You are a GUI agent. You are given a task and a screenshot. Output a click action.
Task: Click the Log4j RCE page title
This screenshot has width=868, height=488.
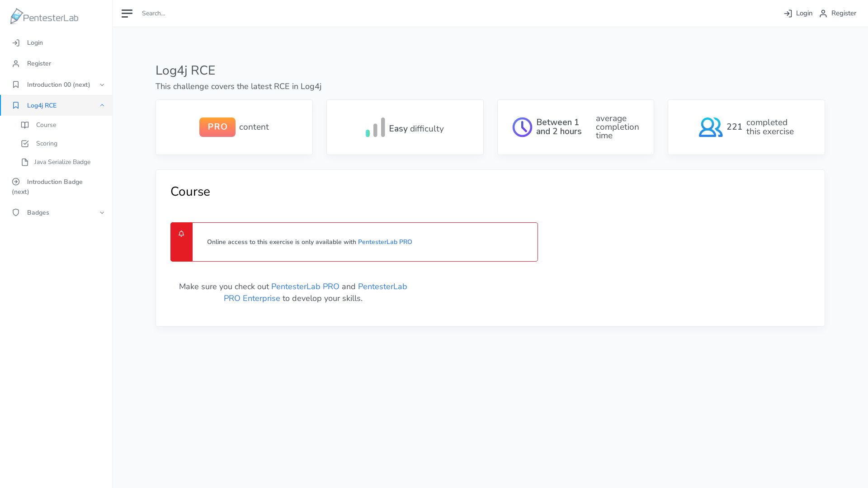[x=185, y=70]
